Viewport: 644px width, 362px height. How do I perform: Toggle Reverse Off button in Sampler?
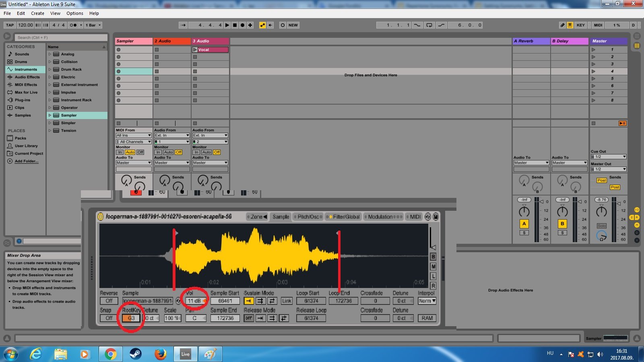(x=109, y=301)
